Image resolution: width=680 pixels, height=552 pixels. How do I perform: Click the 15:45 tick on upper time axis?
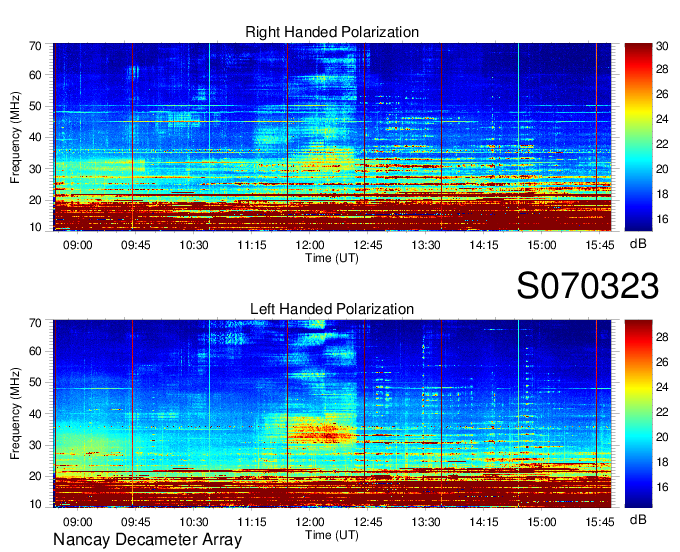600,245
